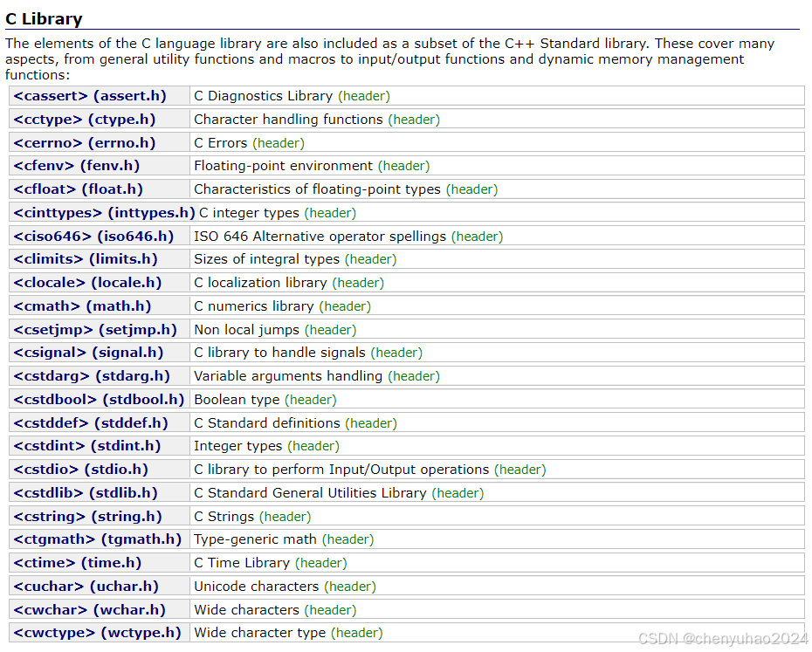Click the <cstddef> (stddef.h) link
812x652 pixels.
[x=91, y=423]
